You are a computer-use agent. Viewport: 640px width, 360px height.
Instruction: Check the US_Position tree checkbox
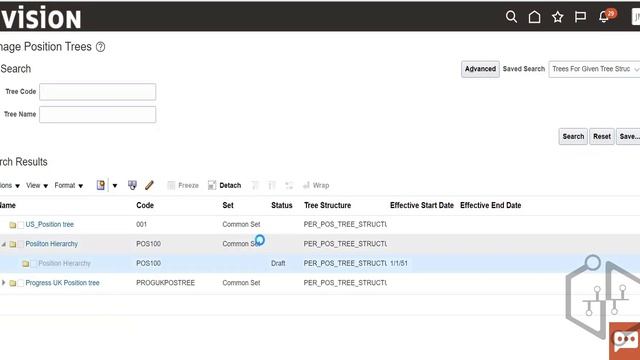tap(21, 225)
